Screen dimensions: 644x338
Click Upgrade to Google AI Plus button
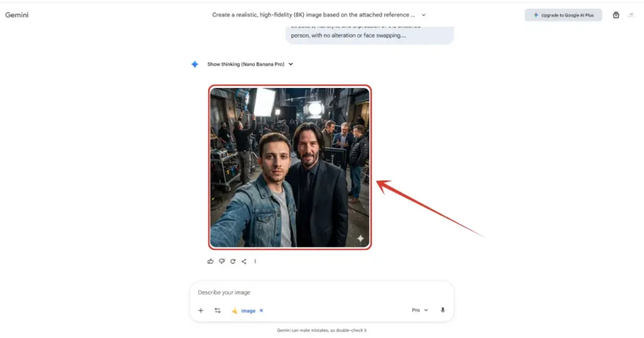[563, 15]
